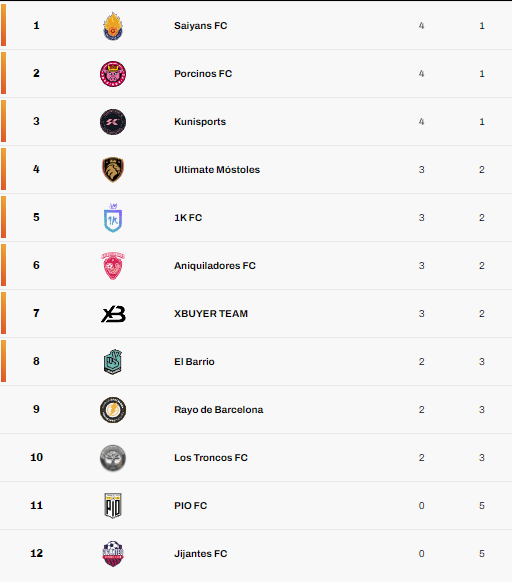Click the Aniquiladores FC pink crest

click(113, 266)
